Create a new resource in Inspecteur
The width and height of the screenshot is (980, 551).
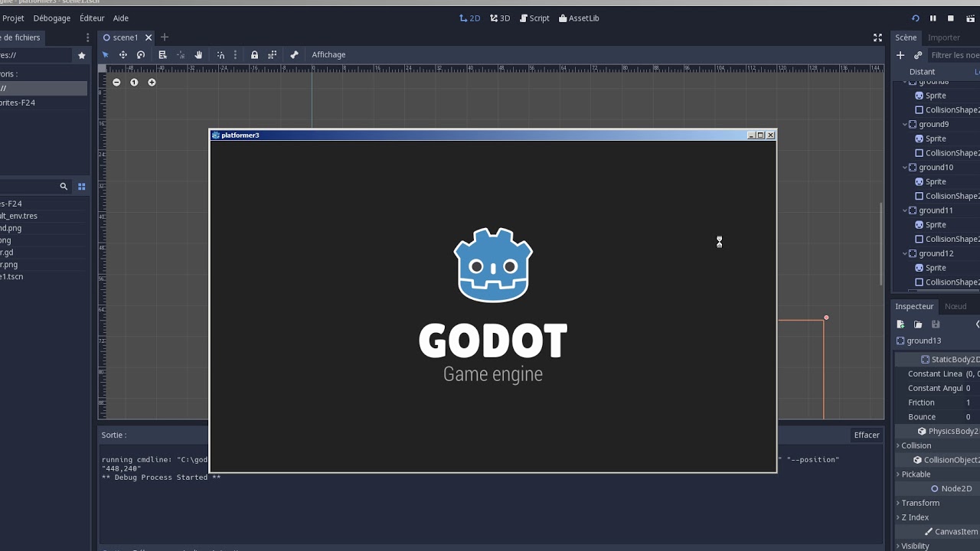point(901,324)
